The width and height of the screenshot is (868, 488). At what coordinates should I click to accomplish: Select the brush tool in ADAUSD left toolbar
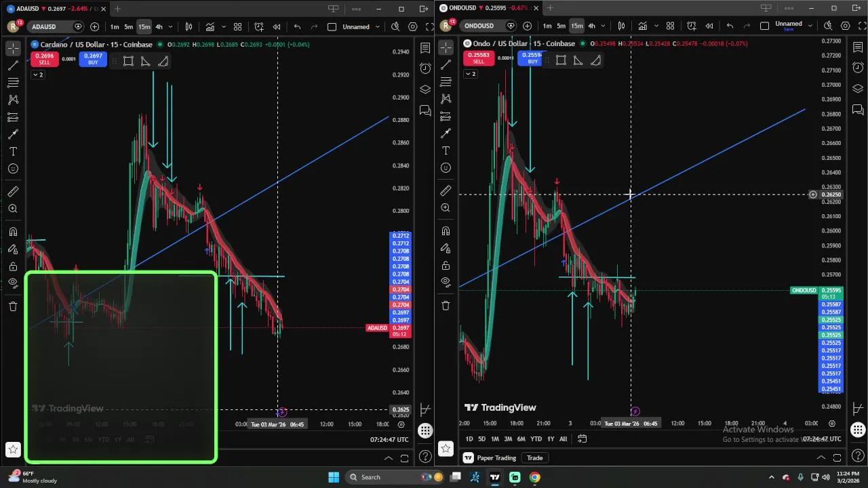point(13,134)
